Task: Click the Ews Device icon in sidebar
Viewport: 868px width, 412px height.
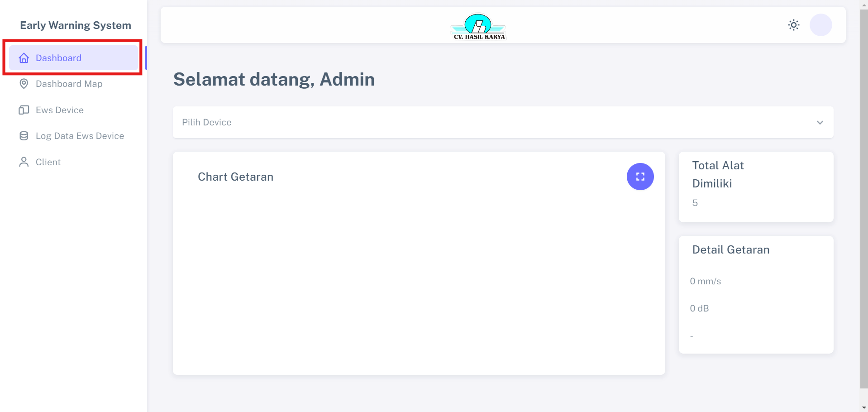Action: tap(24, 110)
